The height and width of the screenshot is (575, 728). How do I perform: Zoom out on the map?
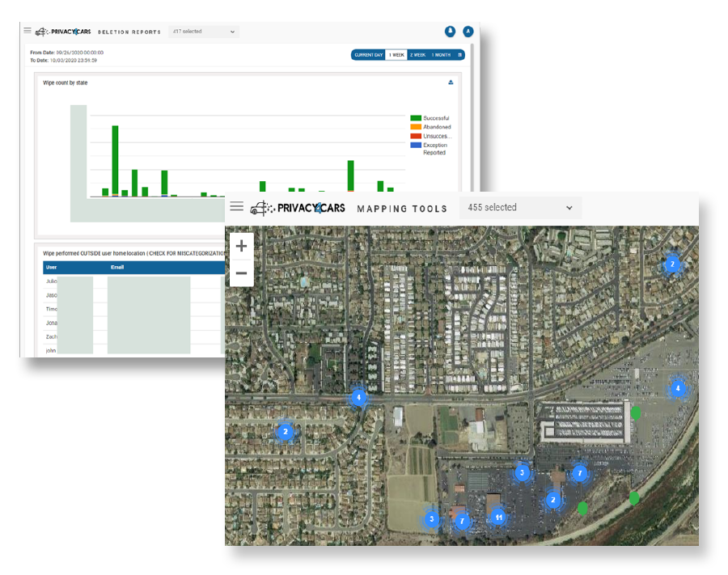(241, 273)
